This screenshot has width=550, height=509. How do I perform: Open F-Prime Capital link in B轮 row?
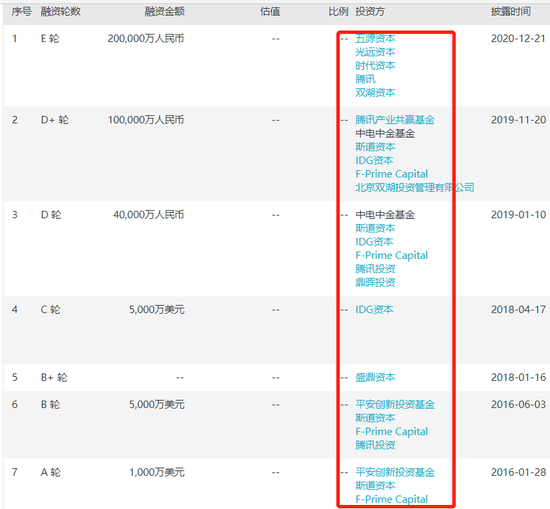(391, 431)
